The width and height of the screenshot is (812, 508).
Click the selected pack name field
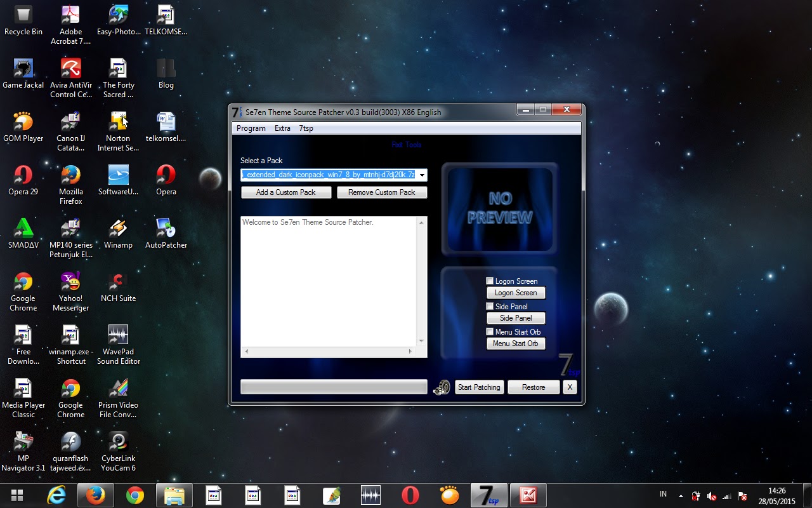pyautogui.click(x=329, y=175)
